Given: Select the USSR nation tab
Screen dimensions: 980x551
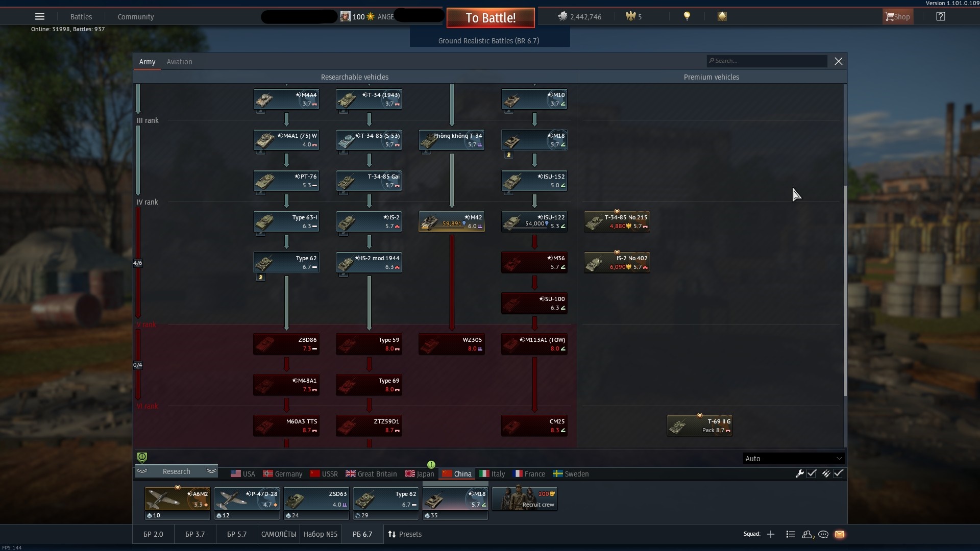Looking at the screenshot, I should pos(324,474).
